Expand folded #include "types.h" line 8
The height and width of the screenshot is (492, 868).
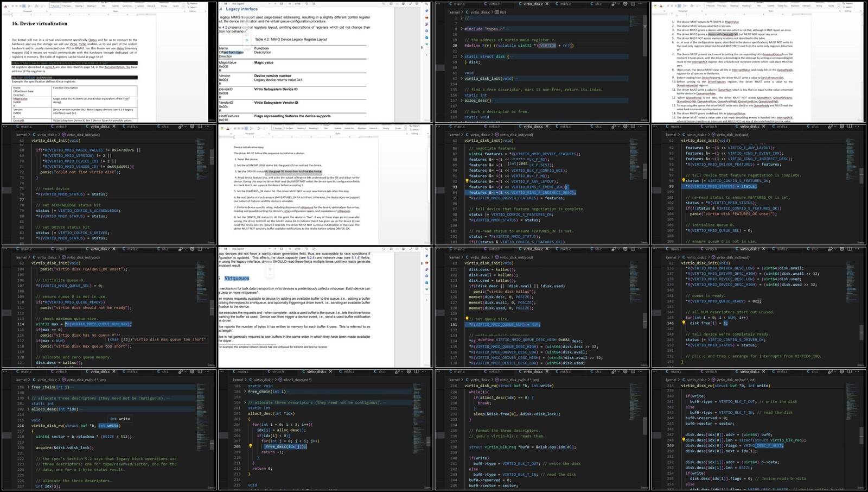(462, 29)
